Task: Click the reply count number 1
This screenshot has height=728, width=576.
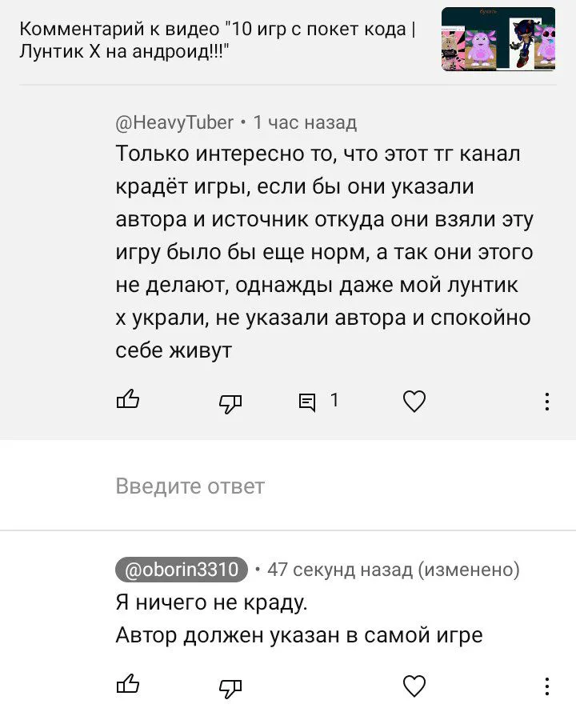Action: 334,400
